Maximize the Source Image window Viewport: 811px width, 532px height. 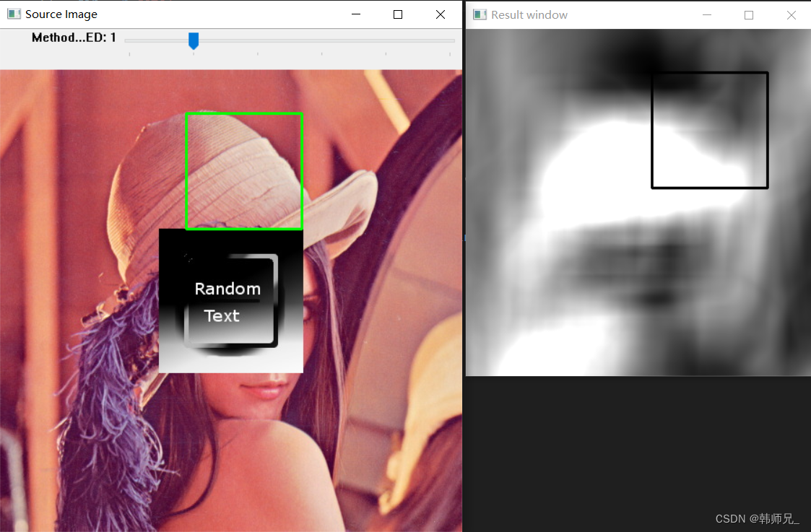(x=398, y=14)
